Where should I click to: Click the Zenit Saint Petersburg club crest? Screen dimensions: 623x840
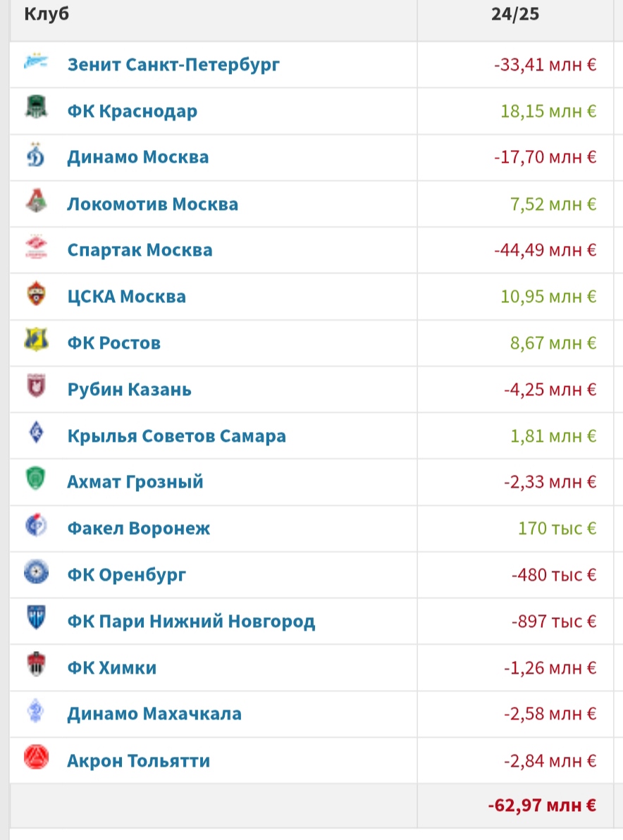pos(36,61)
